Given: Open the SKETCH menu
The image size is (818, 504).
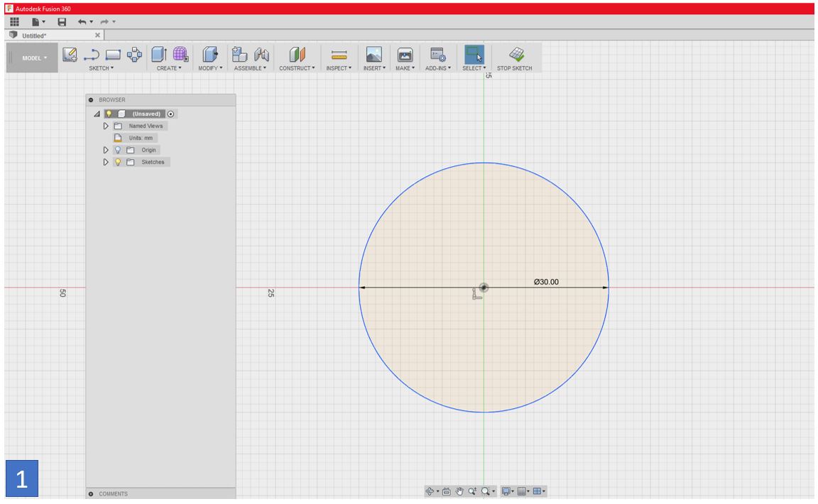Looking at the screenshot, I should 102,68.
